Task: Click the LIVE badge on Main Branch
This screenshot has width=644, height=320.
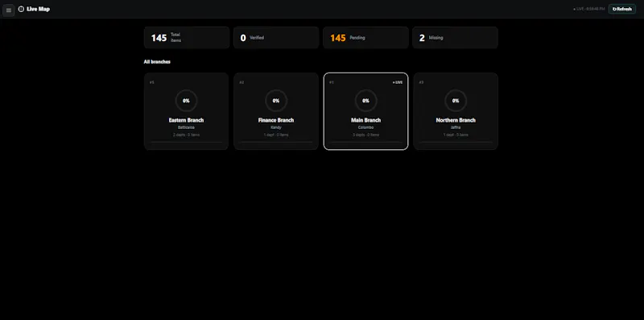Action: (398, 82)
